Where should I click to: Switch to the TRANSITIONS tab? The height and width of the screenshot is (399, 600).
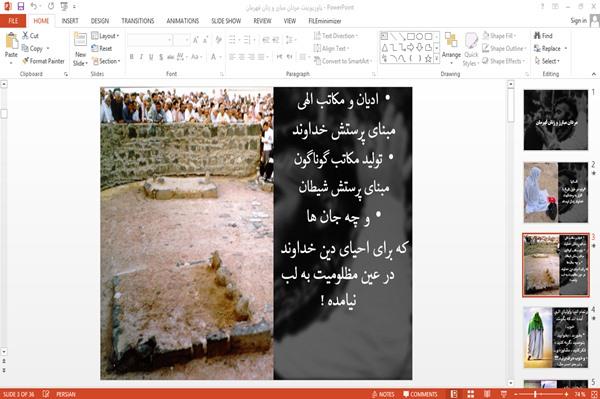tap(138, 21)
